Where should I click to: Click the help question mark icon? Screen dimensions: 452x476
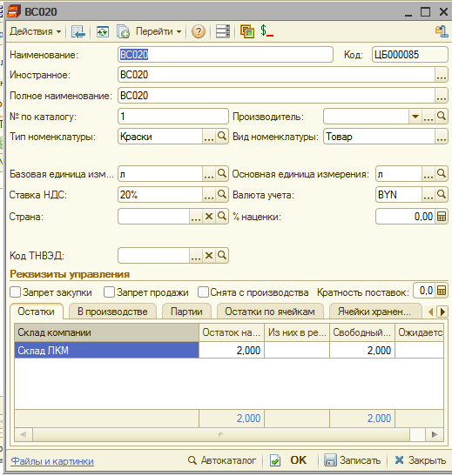click(x=199, y=31)
